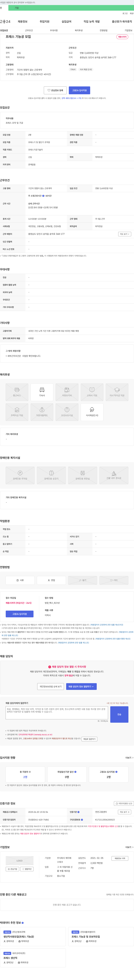Viewport: 134px width, 980px height.
Task: Click the 면접 screening method box
Action: click(x=51, y=580)
